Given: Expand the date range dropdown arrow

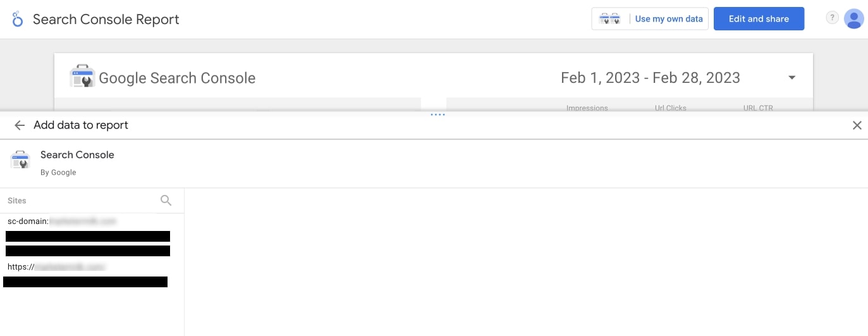Looking at the screenshot, I should (792, 78).
